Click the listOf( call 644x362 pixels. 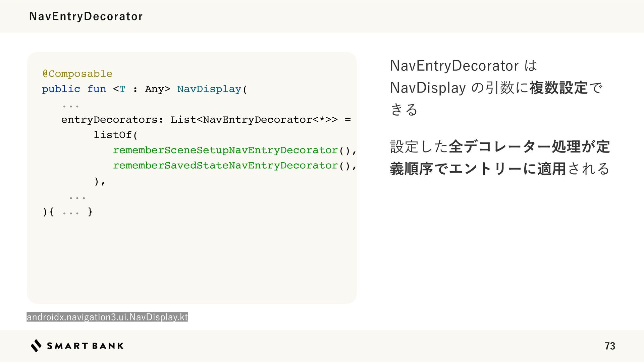coord(116,135)
